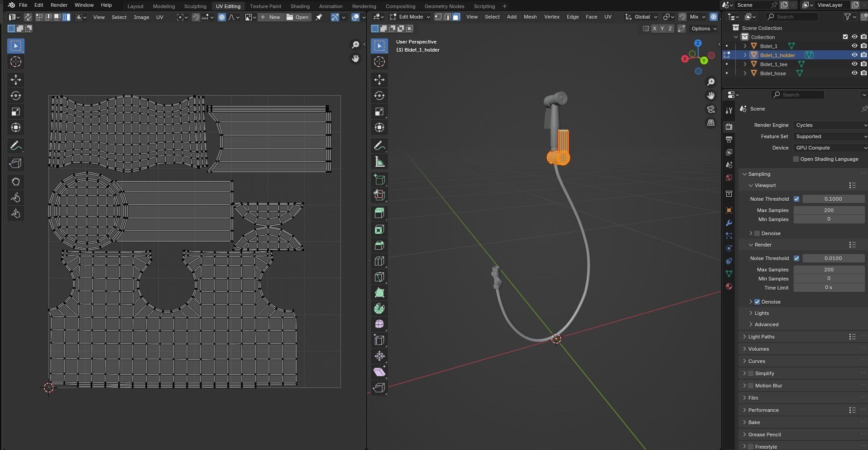Select the Loop Cut tool
This screenshot has width=868, height=450.
click(x=379, y=261)
